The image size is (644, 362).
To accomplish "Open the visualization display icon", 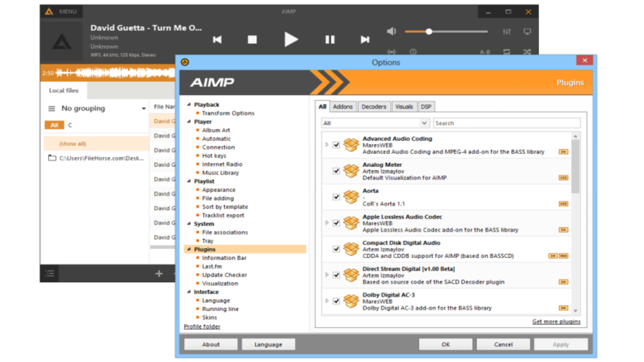I will click(527, 31).
